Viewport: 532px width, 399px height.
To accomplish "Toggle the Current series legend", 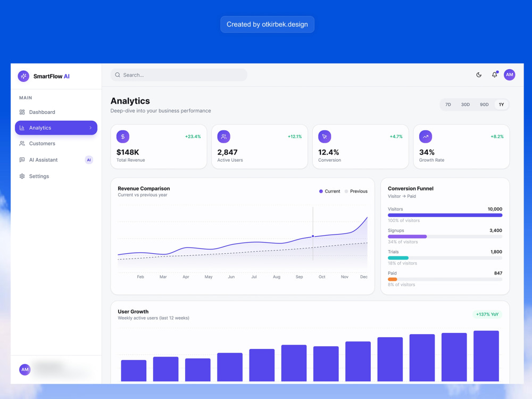I will 329,192.
